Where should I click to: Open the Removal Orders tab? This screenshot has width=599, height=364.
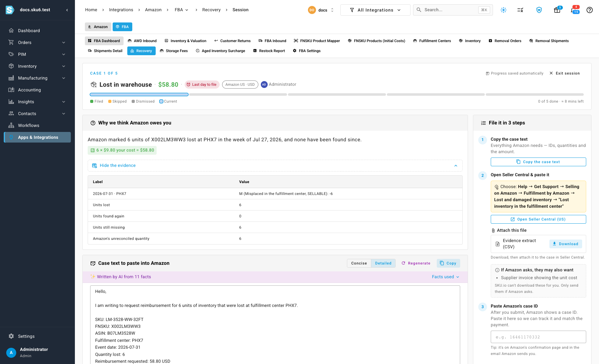click(x=505, y=41)
